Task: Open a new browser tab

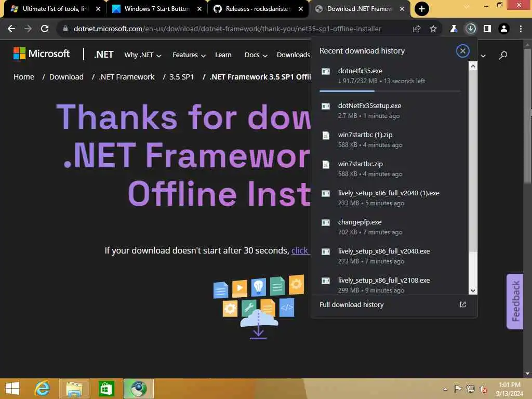Action: (422, 9)
